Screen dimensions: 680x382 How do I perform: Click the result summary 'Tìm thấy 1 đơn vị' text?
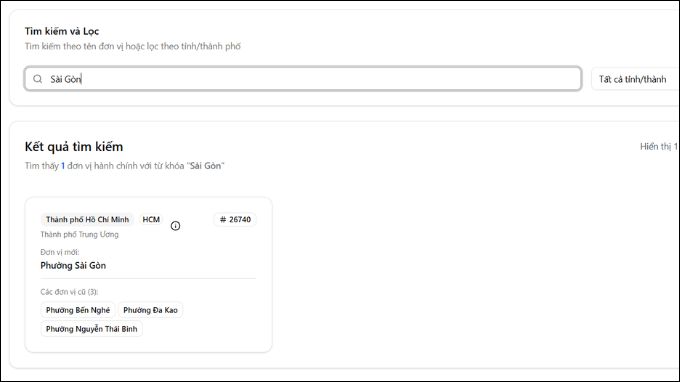coord(124,166)
